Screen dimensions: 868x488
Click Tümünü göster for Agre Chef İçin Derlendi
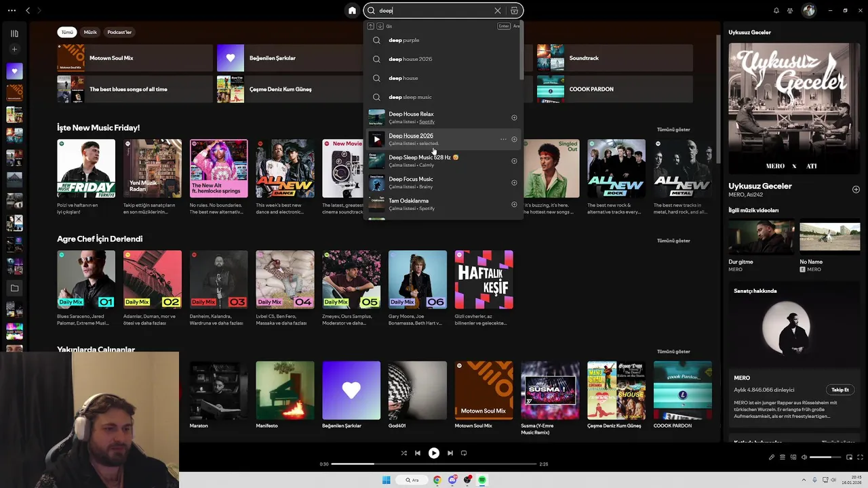(x=673, y=241)
